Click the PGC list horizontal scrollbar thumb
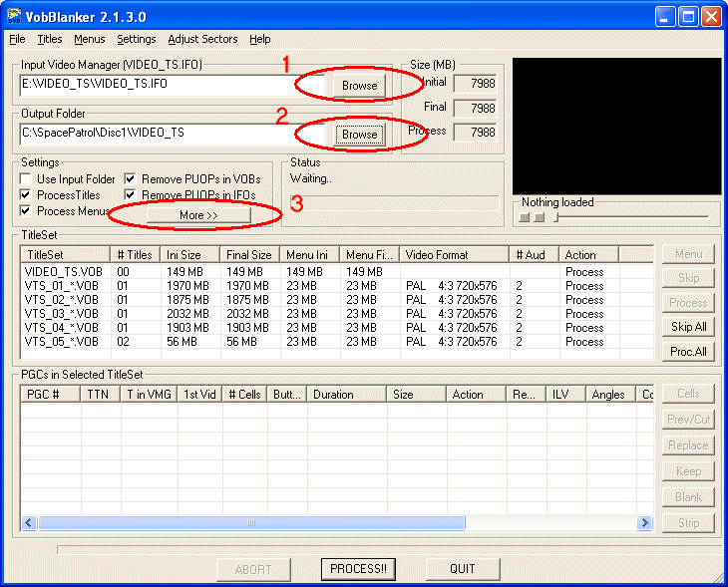728x587 pixels. [251, 522]
